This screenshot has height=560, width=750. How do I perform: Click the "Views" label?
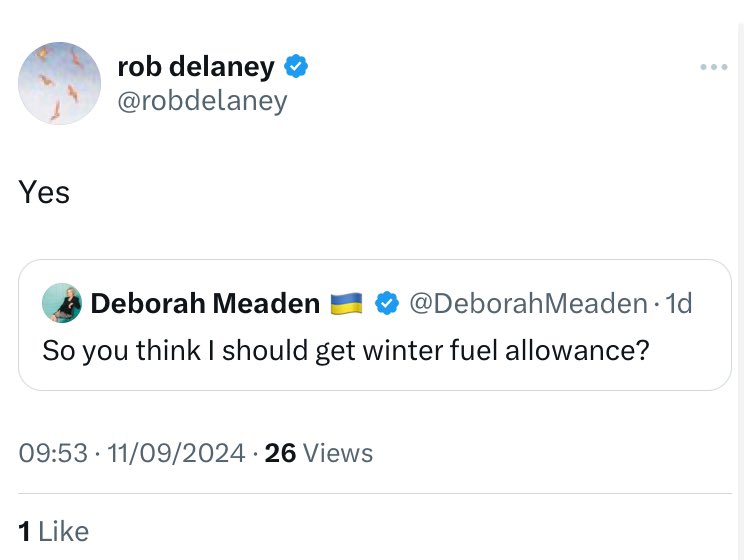click(338, 453)
